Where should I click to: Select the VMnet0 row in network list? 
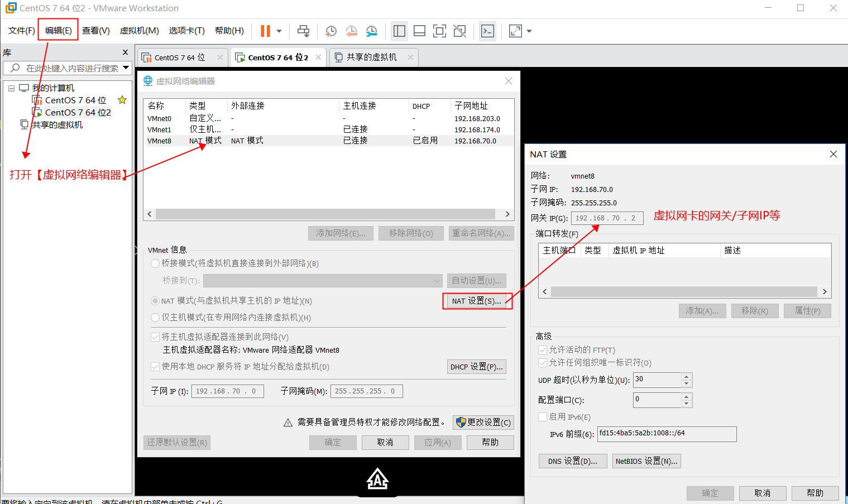(x=328, y=118)
